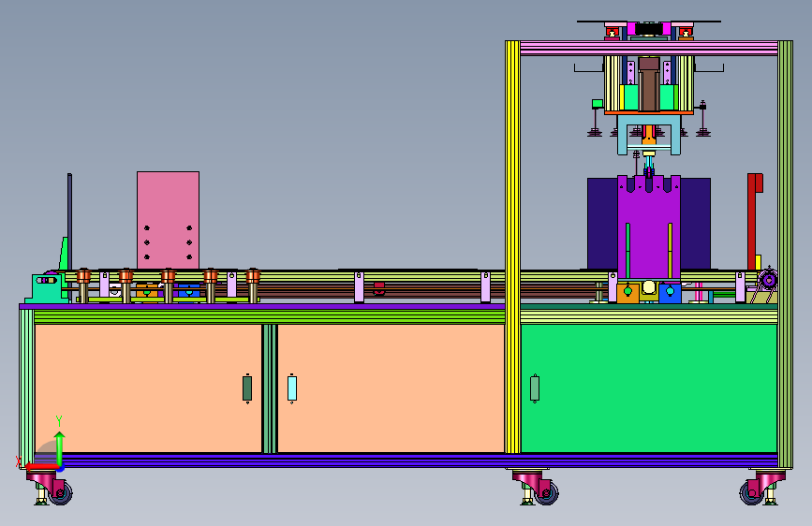Viewport: 812px width, 526px height.
Task: Select the brown cylinder in the top press unit
Action: tap(649, 84)
